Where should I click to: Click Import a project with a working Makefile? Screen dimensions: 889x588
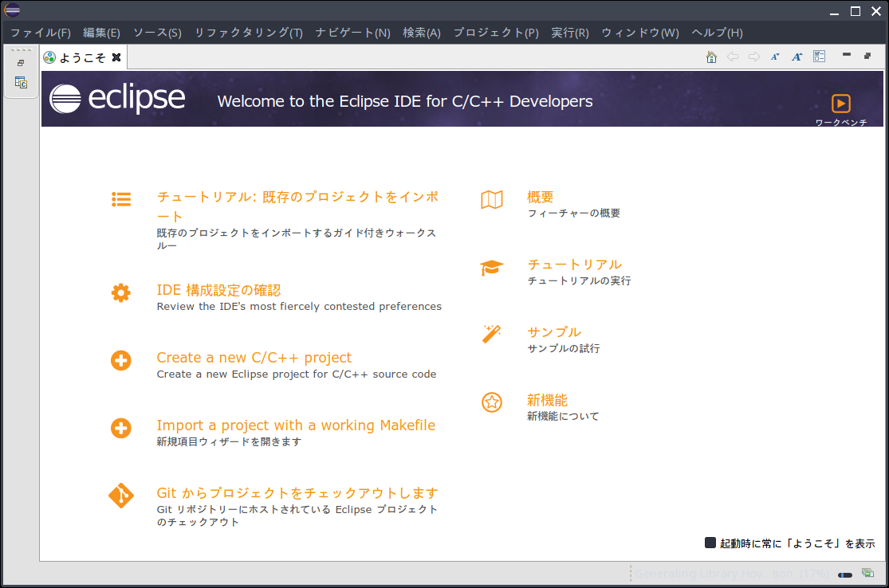296,425
